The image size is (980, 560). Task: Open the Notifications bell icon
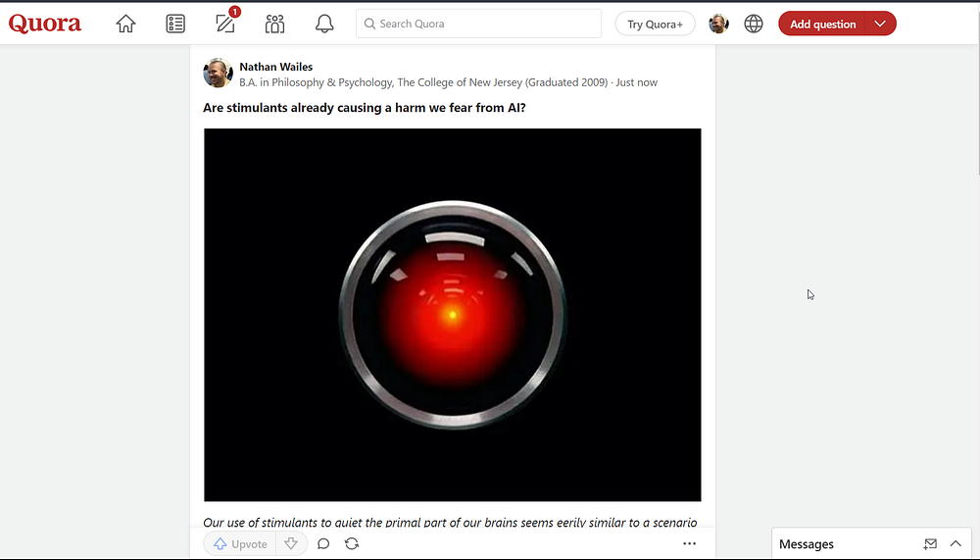(x=324, y=24)
